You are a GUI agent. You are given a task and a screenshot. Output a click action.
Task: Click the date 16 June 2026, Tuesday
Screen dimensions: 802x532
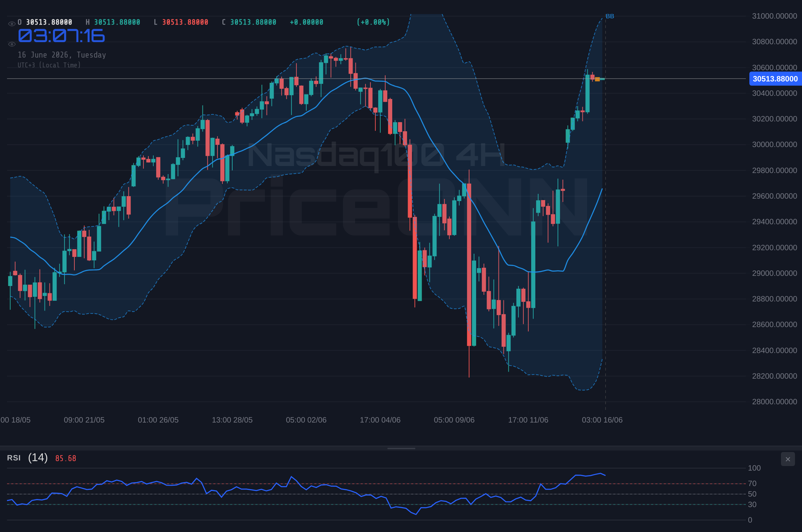click(x=62, y=55)
